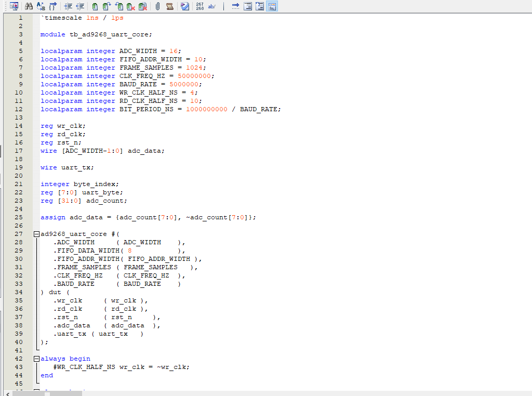Viewport: 532px width, 396px height.
Task: Click 'reg wr_clk;' declaration
Action: tap(63, 126)
